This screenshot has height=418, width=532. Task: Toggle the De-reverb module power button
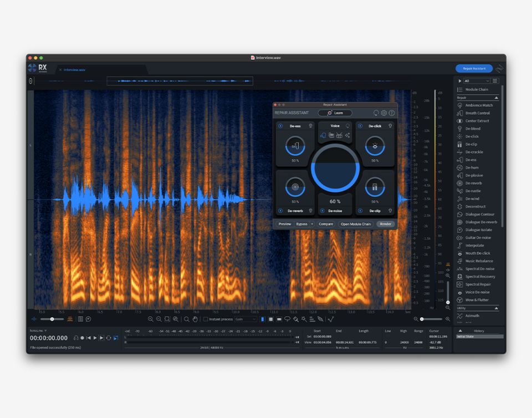(x=280, y=211)
